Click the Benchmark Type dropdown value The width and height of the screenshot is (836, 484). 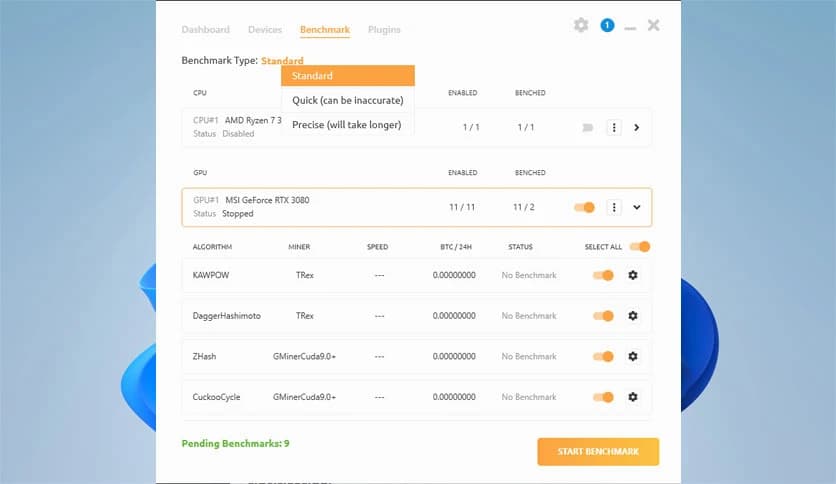pos(282,61)
